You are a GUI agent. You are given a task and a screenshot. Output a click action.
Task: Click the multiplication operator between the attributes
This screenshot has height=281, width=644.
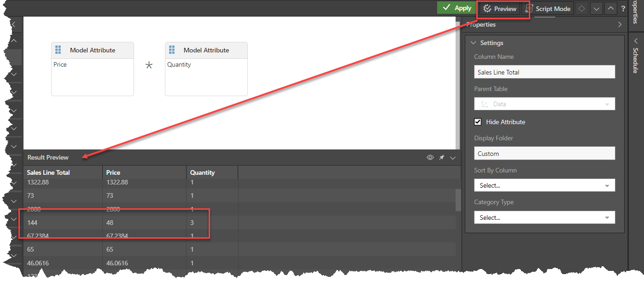click(x=149, y=66)
